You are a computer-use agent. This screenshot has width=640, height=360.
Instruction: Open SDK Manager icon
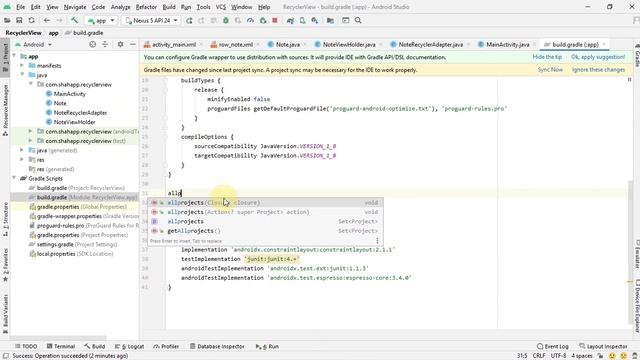click(x=315, y=20)
